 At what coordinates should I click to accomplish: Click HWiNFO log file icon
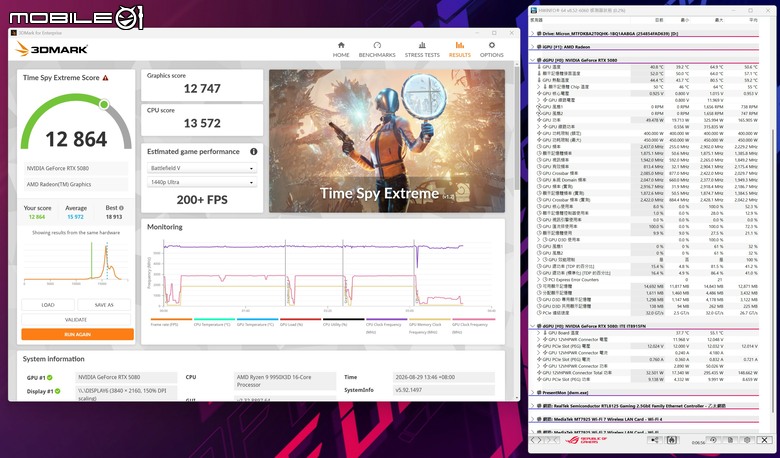730,440
